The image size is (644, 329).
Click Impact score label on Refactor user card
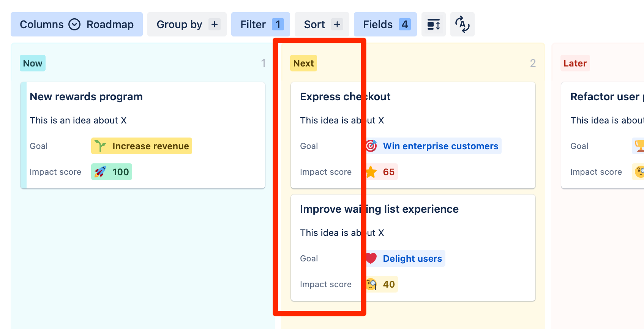[596, 172]
